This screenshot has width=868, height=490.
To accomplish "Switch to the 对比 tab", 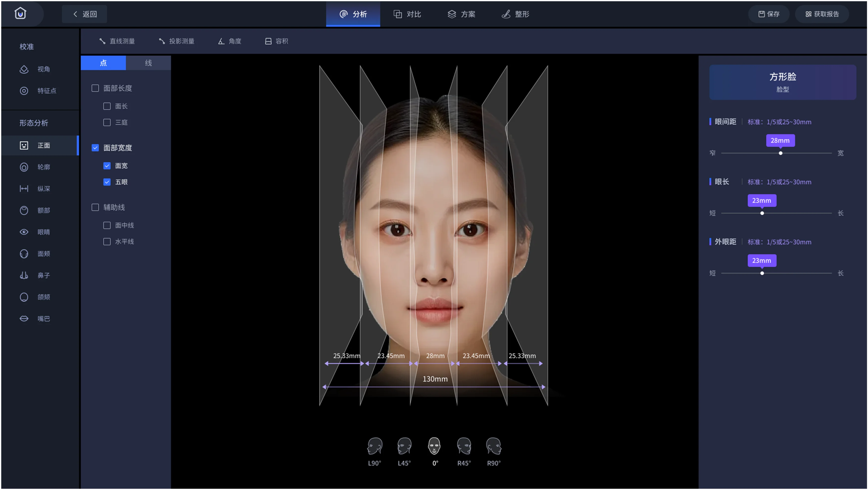I will pos(407,14).
